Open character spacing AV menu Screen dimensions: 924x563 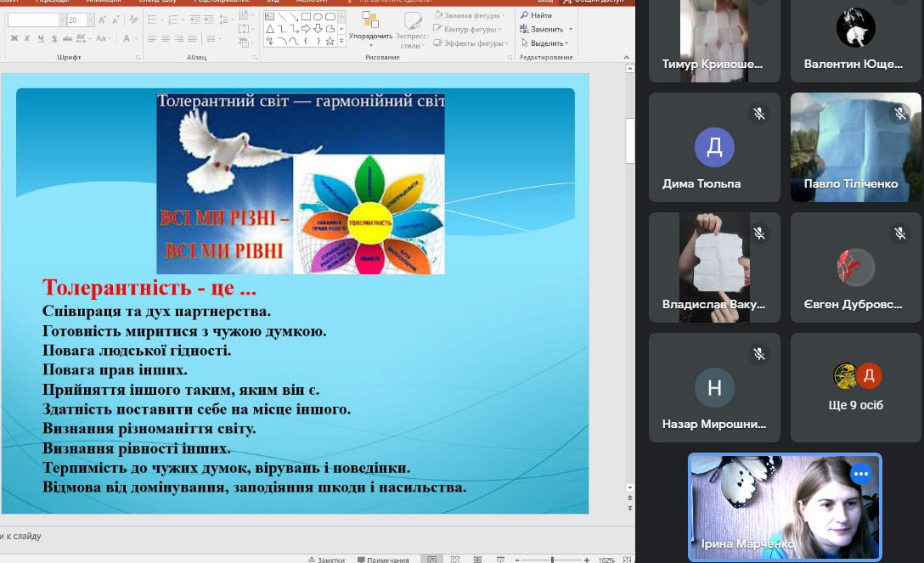(x=82, y=39)
